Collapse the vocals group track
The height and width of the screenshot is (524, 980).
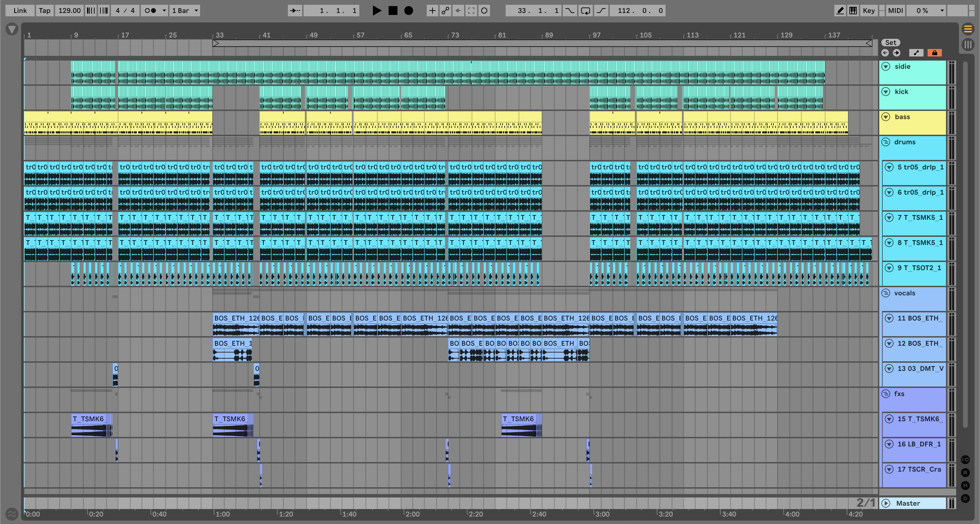[886, 293]
